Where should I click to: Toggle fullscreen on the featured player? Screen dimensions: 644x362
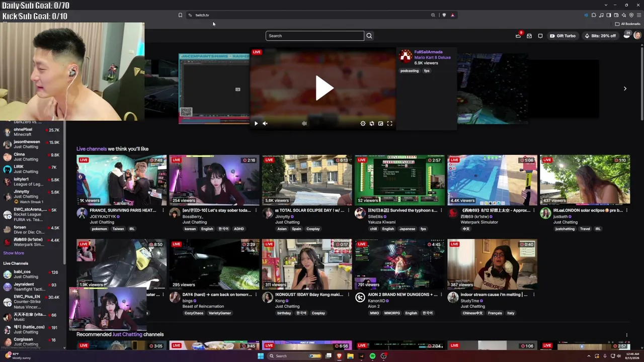click(389, 124)
